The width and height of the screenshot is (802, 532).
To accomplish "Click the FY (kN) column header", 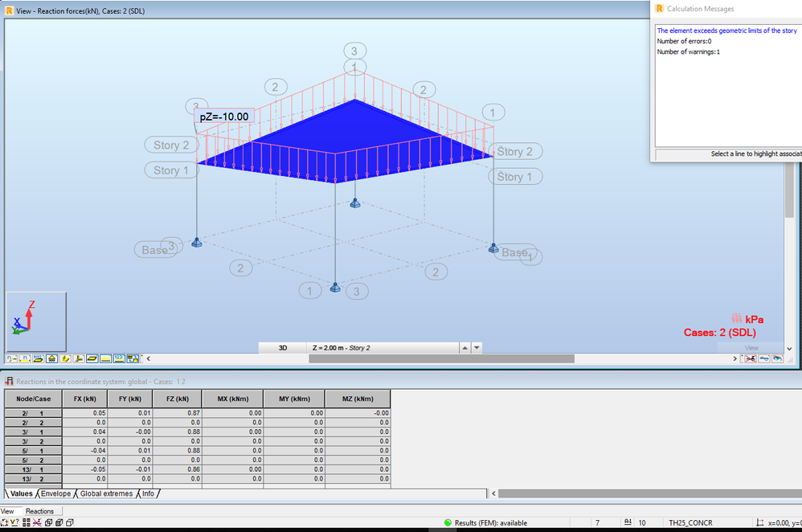I will click(x=130, y=399).
